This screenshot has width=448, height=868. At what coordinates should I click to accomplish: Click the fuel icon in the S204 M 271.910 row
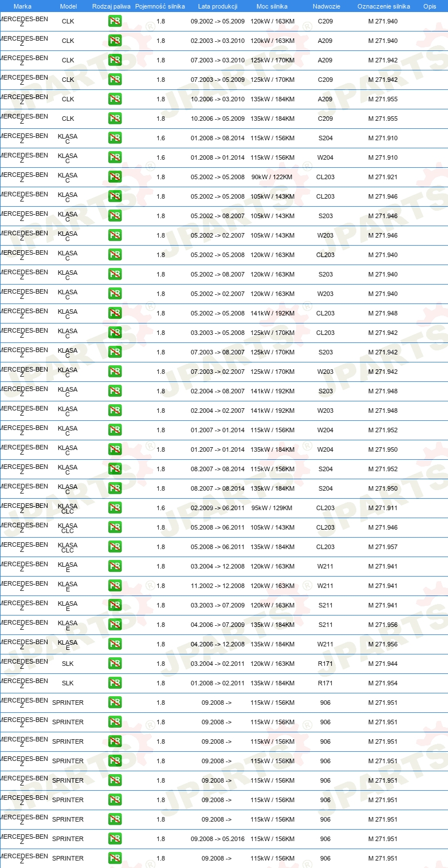(115, 139)
